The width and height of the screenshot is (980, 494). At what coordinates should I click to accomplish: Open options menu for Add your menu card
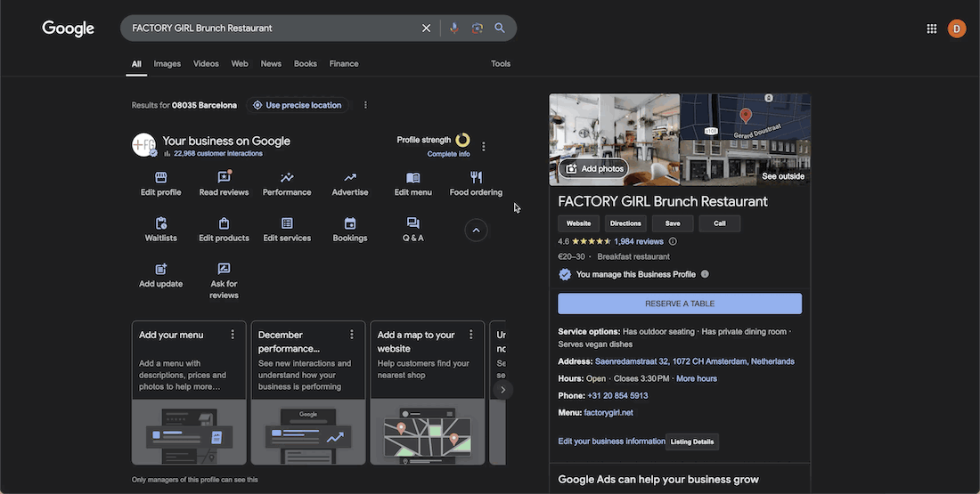[x=233, y=335]
